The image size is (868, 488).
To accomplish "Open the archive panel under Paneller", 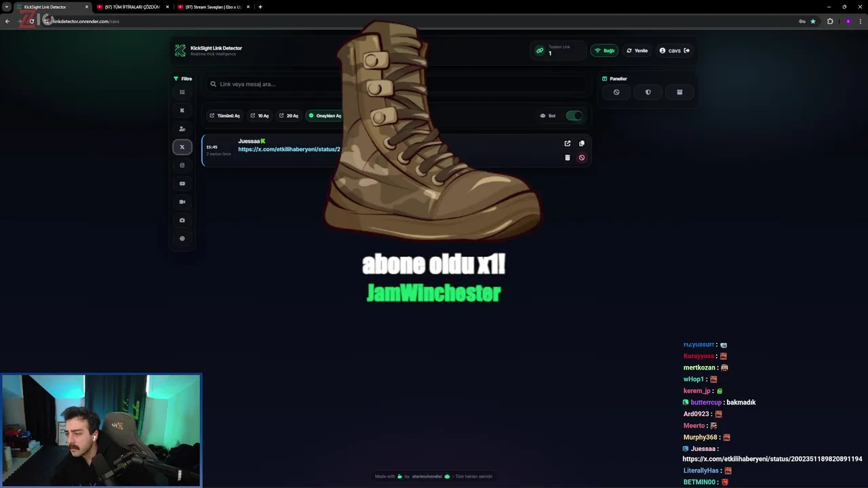I will pyautogui.click(x=679, y=92).
